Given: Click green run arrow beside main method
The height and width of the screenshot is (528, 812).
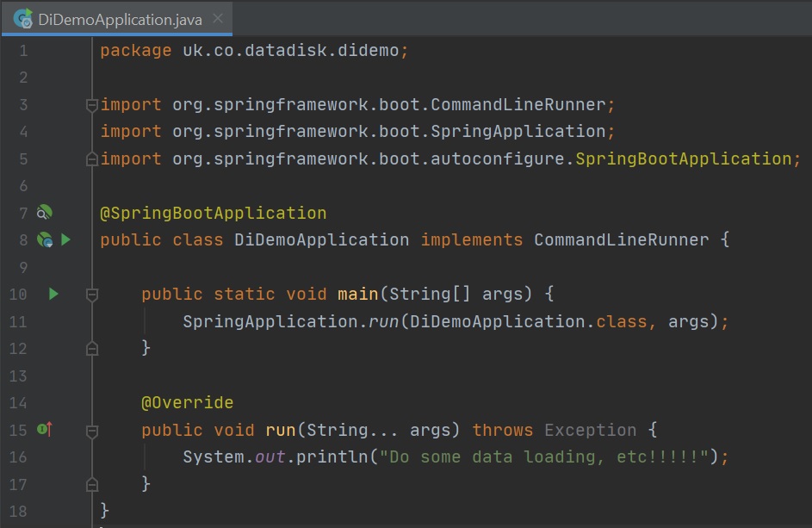Looking at the screenshot, I should pyautogui.click(x=53, y=295).
